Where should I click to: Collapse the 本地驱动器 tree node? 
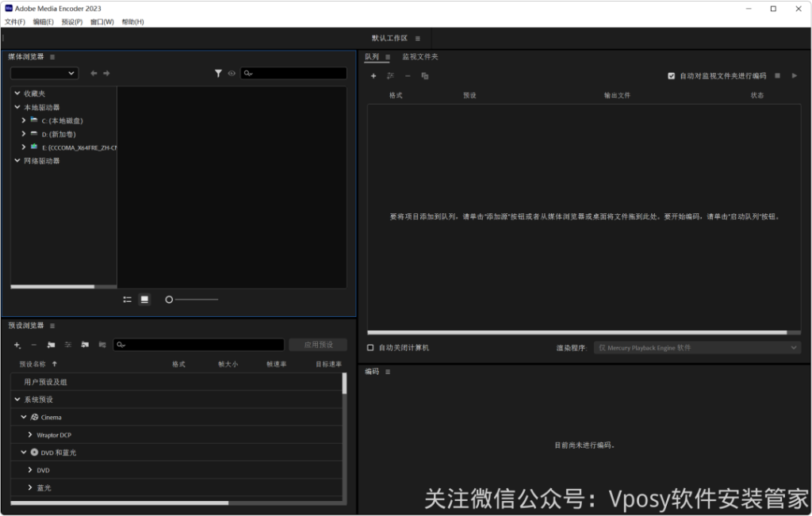(17, 107)
